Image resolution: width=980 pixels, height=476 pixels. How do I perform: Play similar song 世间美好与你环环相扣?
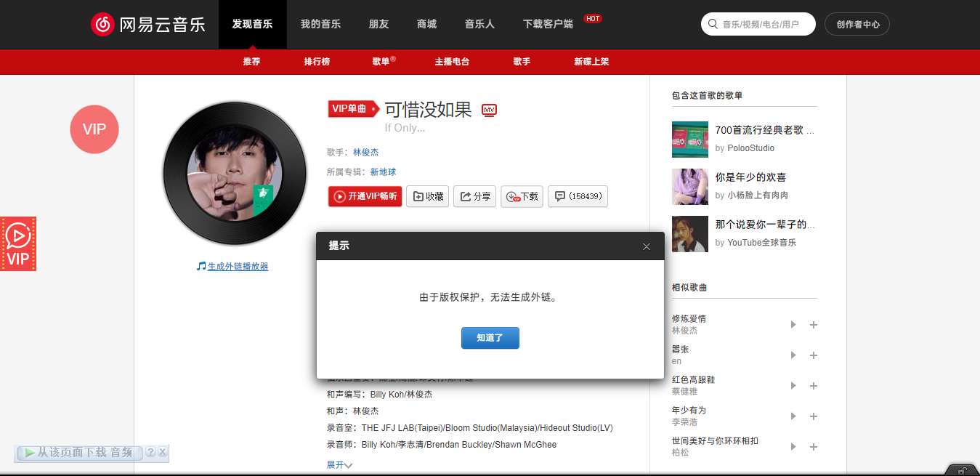click(793, 446)
